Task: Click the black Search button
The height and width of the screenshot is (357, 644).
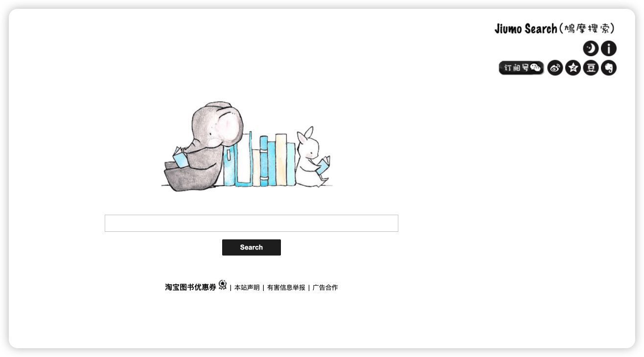Action: [252, 247]
